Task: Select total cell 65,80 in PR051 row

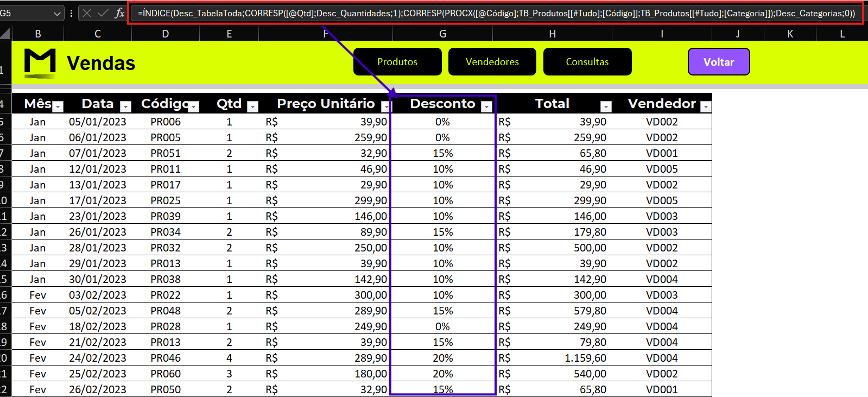Action: coord(552,153)
